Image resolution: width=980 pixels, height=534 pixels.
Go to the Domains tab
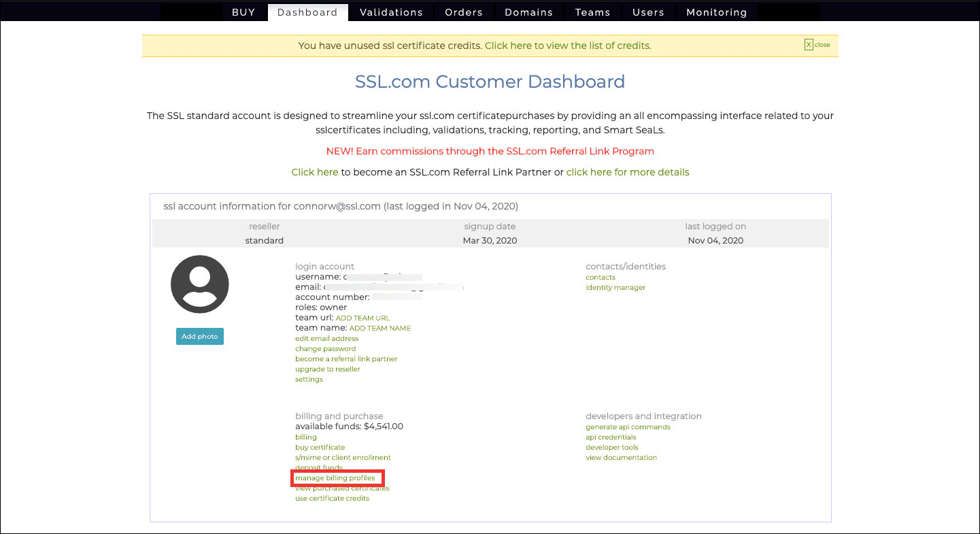coord(528,12)
